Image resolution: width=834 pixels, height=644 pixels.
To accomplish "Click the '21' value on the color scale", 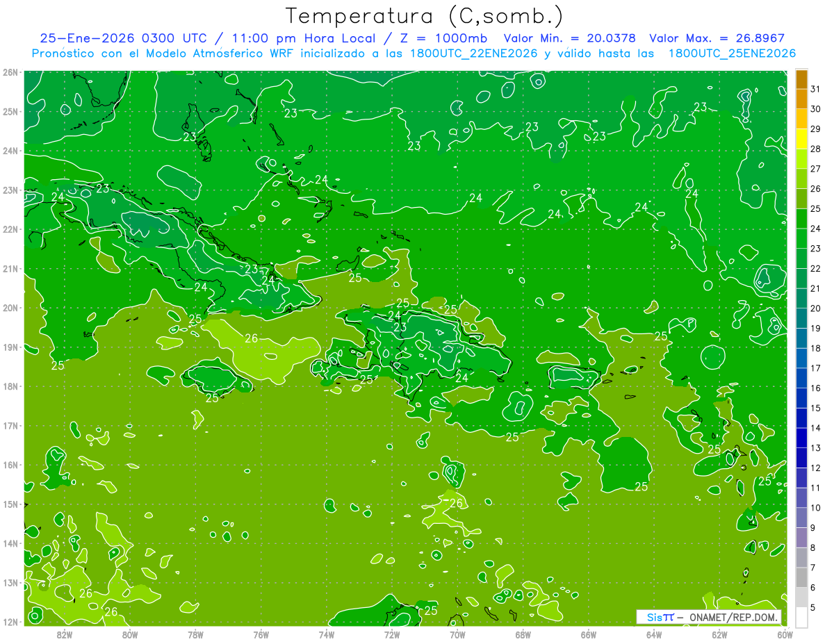I will 815,288.
